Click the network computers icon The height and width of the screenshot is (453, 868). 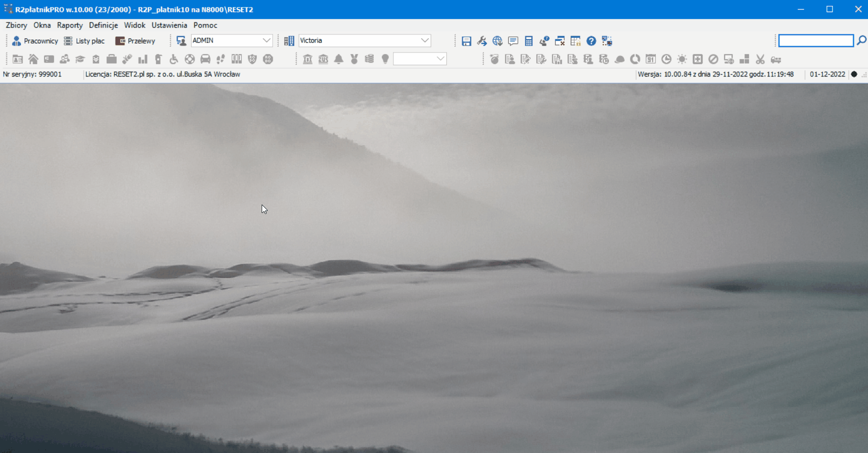[607, 41]
